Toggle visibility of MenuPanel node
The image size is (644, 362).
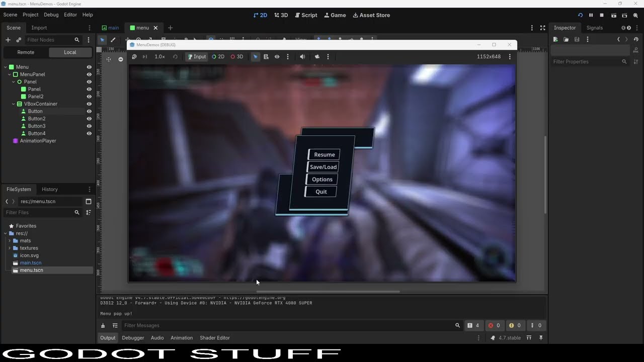pyautogui.click(x=89, y=74)
